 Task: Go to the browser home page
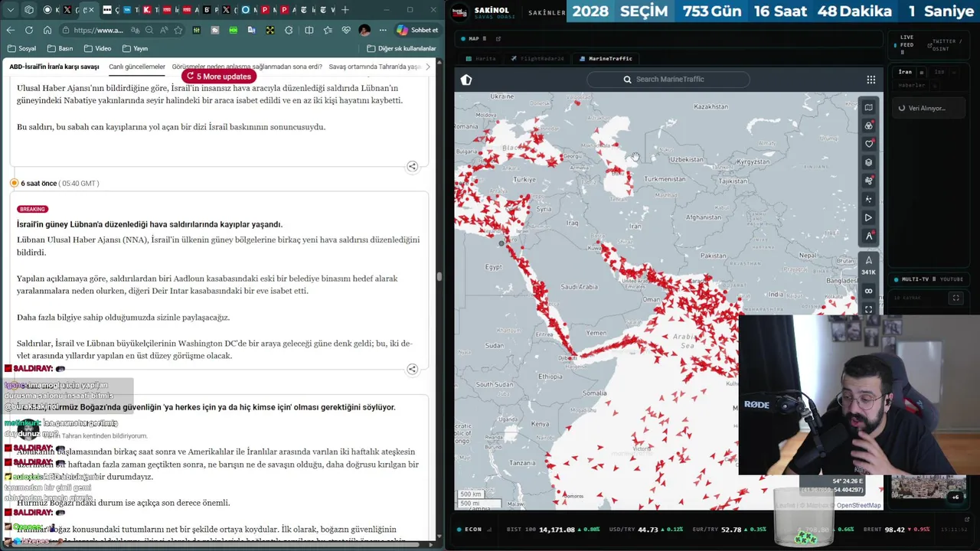pos(47,30)
